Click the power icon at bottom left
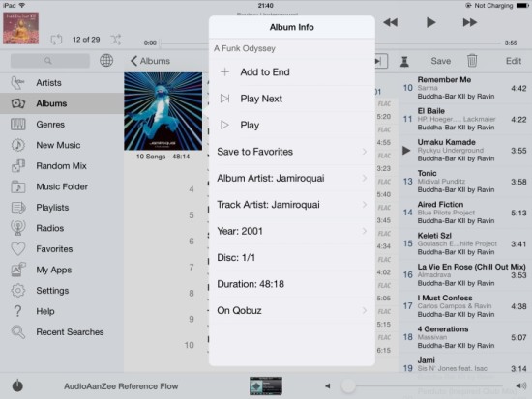The height and width of the screenshot is (399, 532). (17, 385)
